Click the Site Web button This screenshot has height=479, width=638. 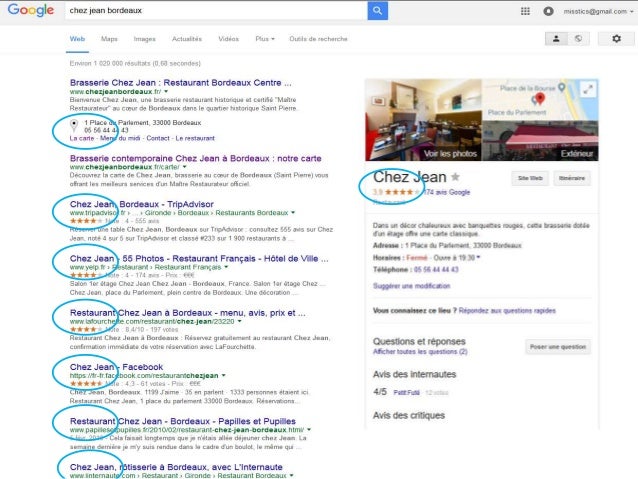[530, 178]
